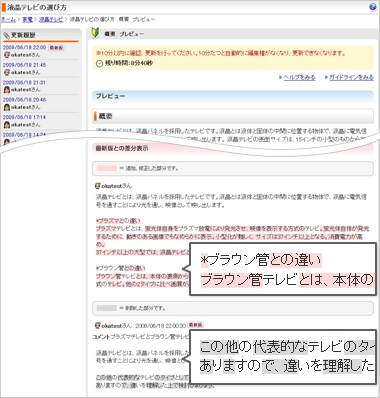Click the gray deleted-parts legend swatch
Viewport: 380px width, 398px height.
point(107,308)
